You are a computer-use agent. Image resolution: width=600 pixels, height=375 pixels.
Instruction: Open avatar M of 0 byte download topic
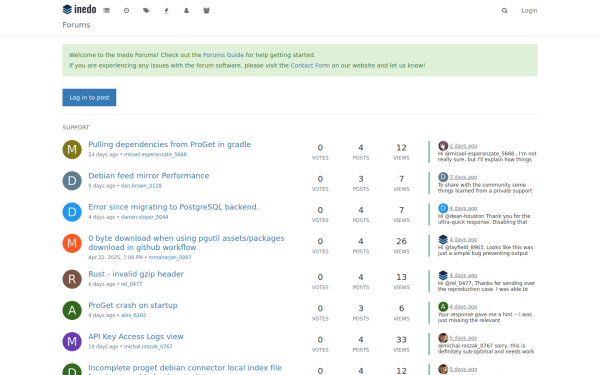coord(72,243)
